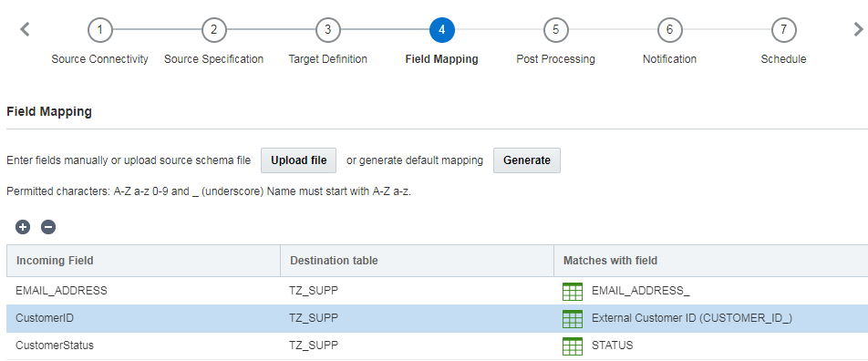Jump to step 7 Schedule
Screen dimensions: 868x361
click(x=783, y=30)
